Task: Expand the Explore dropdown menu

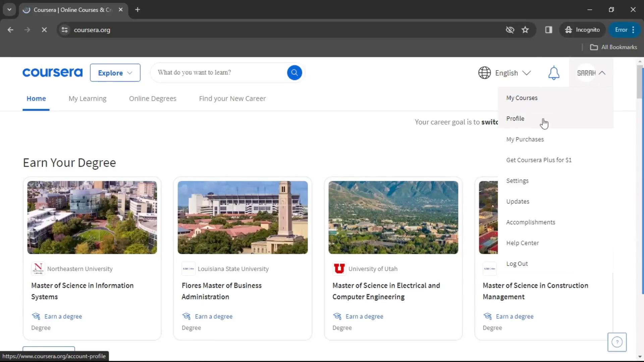Action: click(115, 72)
